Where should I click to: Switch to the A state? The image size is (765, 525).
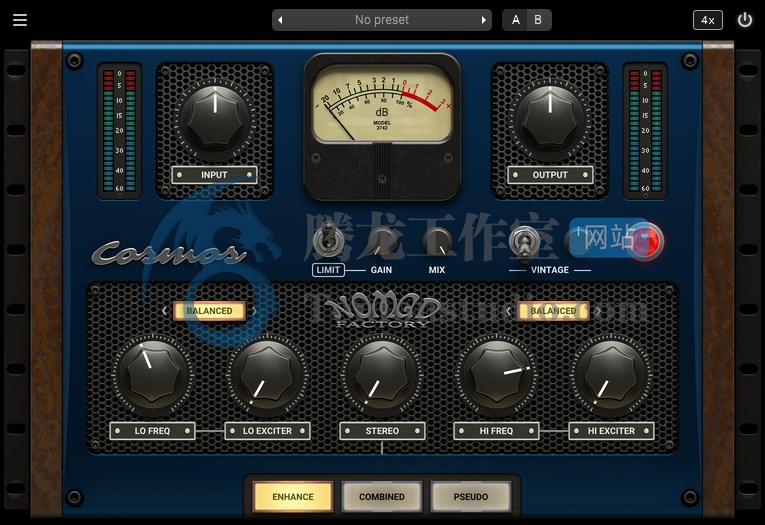[x=515, y=20]
